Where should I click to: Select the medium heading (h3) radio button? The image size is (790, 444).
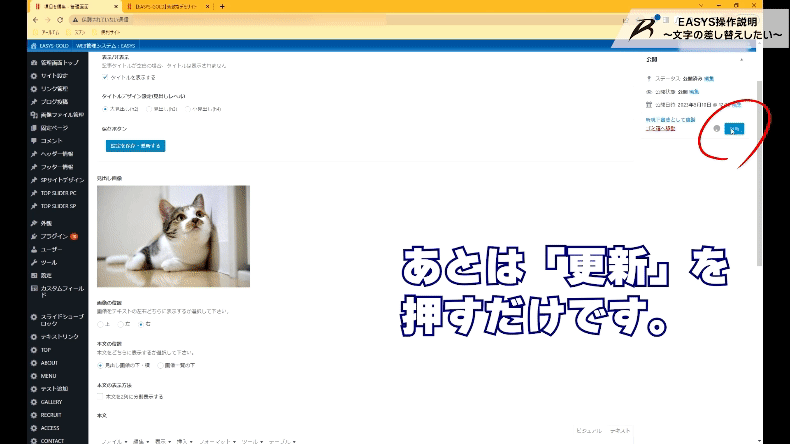pyautogui.click(x=149, y=109)
